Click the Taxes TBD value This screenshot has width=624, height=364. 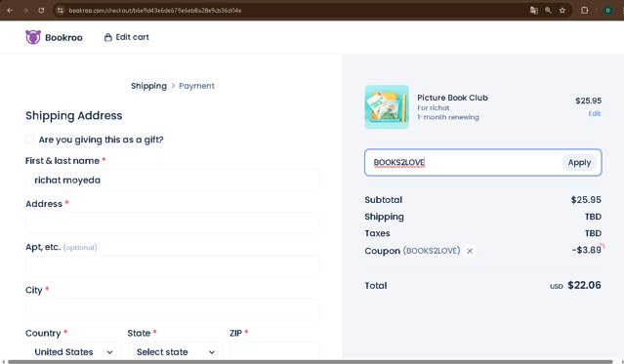point(593,233)
